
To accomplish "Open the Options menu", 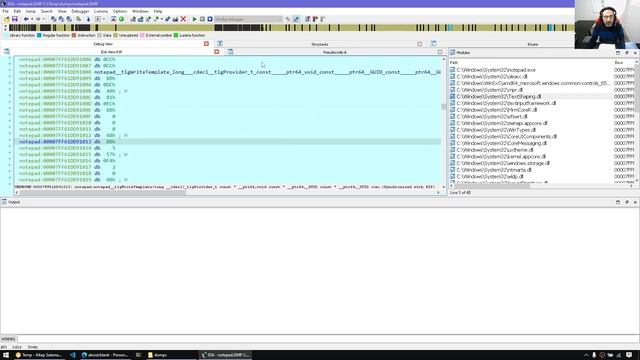I will pyautogui.click(x=120, y=11).
